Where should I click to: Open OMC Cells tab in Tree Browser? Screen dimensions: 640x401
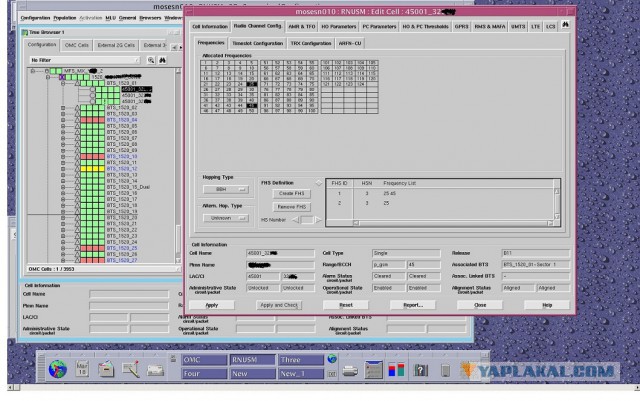click(x=77, y=45)
